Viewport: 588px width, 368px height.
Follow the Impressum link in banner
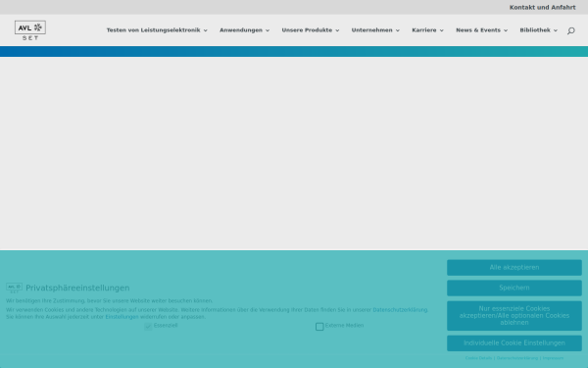tap(553, 358)
